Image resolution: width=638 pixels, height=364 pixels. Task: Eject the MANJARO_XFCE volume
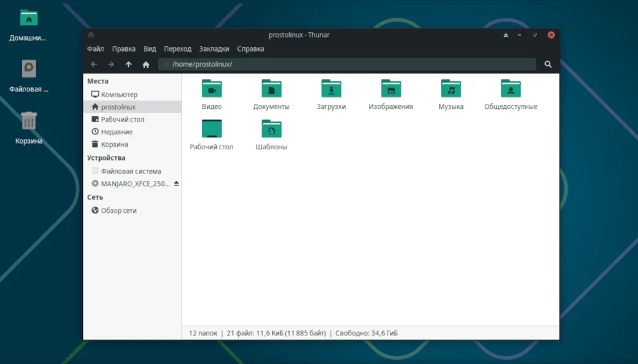coord(176,184)
